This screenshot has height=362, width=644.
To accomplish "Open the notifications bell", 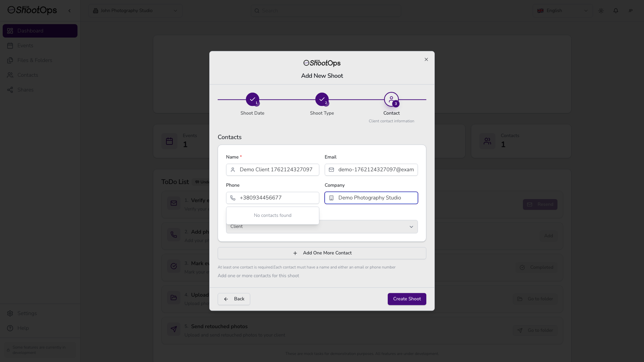I will [615, 11].
